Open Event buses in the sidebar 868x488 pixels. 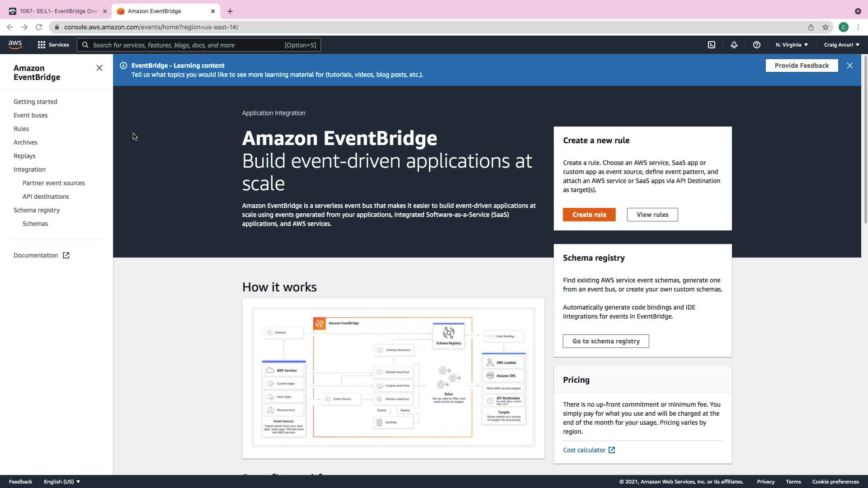(x=30, y=115)
